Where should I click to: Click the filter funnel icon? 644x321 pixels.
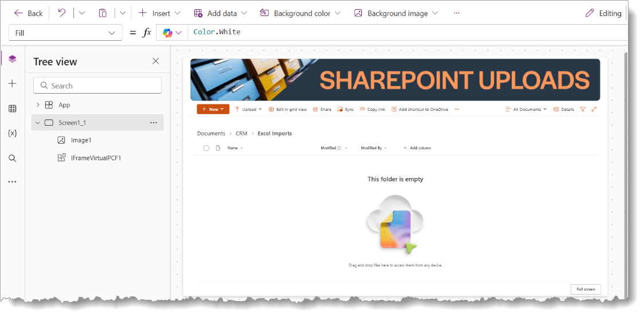coord(583,109)
